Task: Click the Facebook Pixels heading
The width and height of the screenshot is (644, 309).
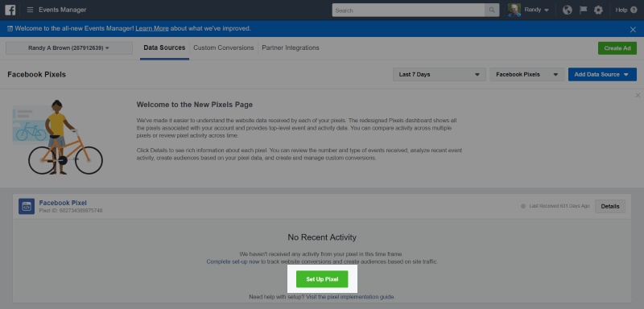Action: [x=36, y=75]
